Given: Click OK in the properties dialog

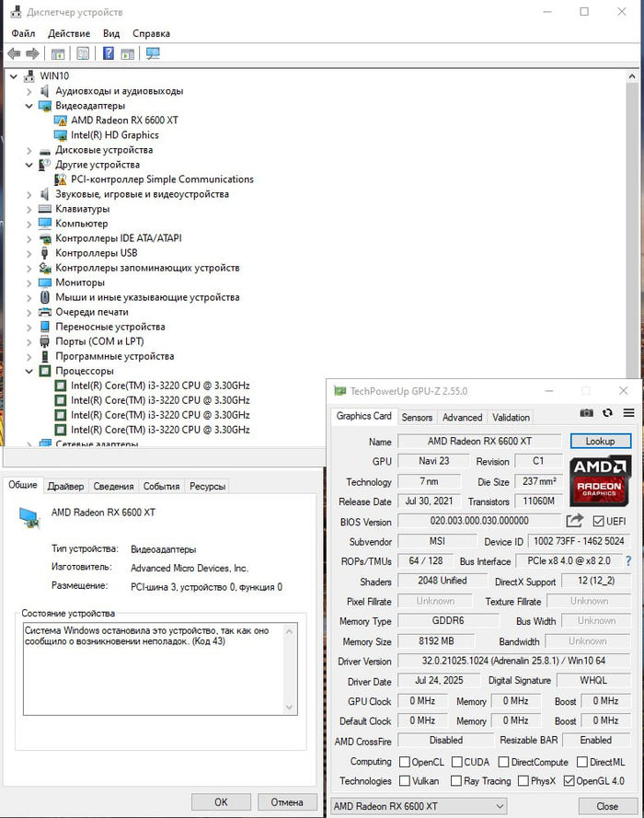Looking at the screenshot, I should tap(221, 801).
